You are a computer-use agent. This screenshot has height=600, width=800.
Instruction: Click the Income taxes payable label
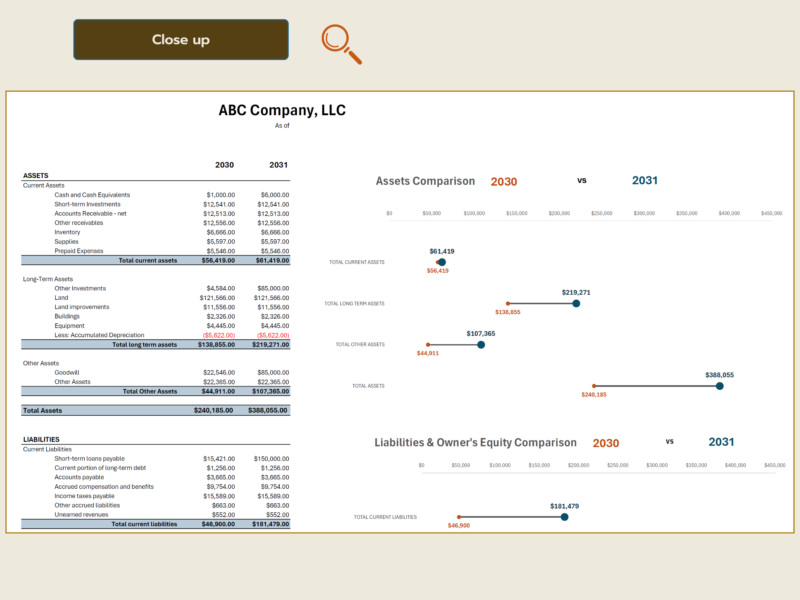[x=84, y=496]
